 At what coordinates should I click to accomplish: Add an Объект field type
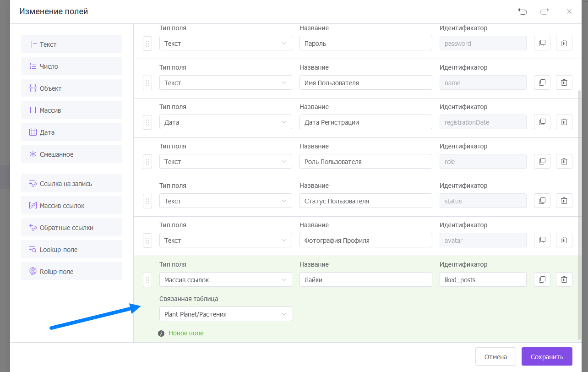pyautogui.click(x=71, y=88)
